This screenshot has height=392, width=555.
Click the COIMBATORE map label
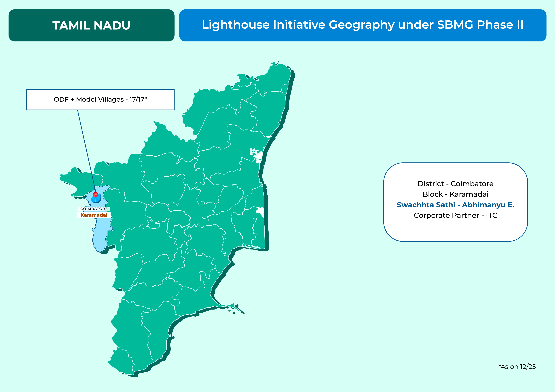(94, 209)
